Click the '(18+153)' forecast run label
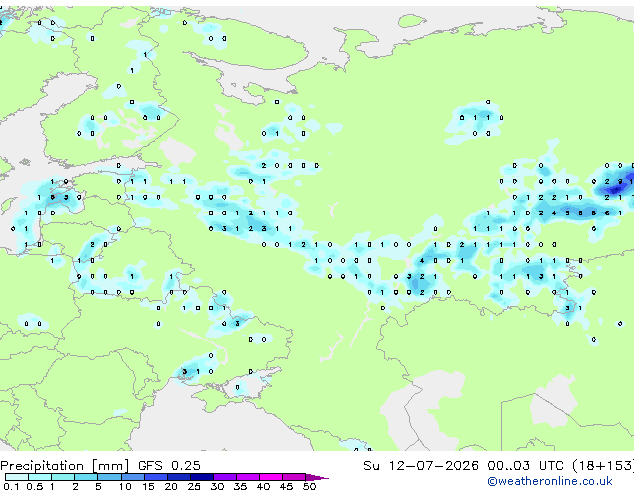Screen dimensions: 634x490 tap(603, 465)
